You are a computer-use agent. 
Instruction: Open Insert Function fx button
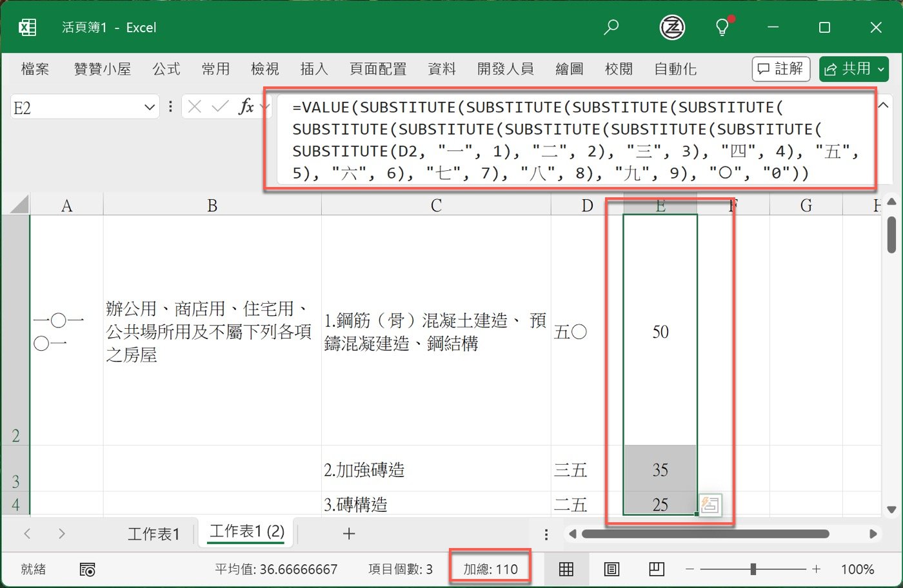coord(246,106)
